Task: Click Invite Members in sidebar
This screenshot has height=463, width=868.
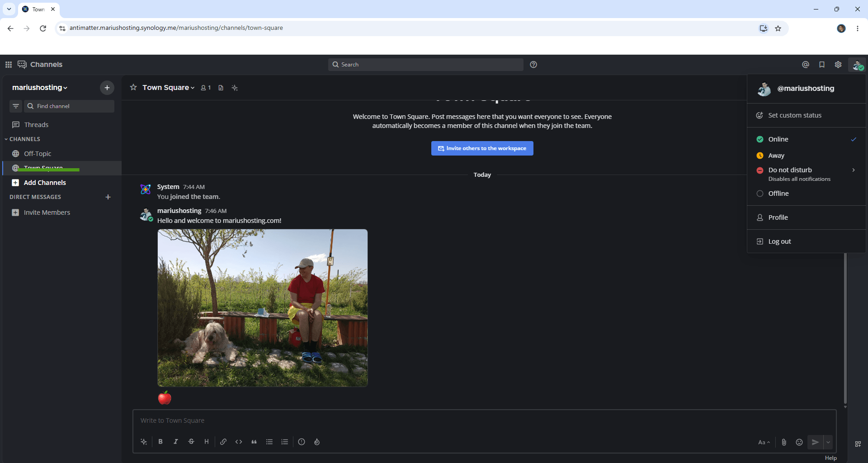Action: tap(62, 213)
